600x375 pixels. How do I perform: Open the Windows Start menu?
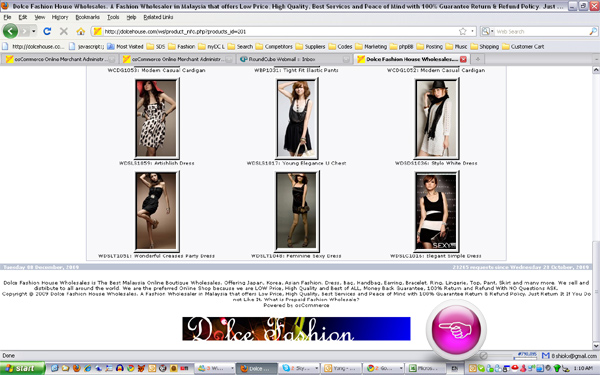[x=22, y=368]
